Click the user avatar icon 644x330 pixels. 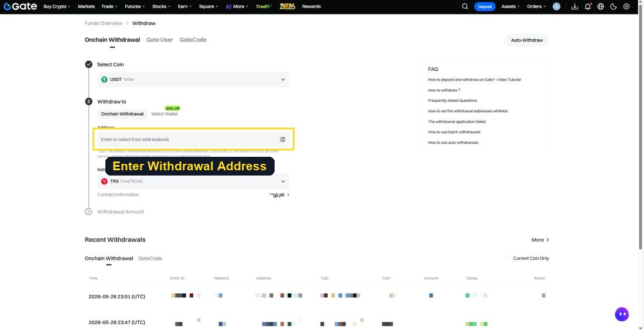557,6
